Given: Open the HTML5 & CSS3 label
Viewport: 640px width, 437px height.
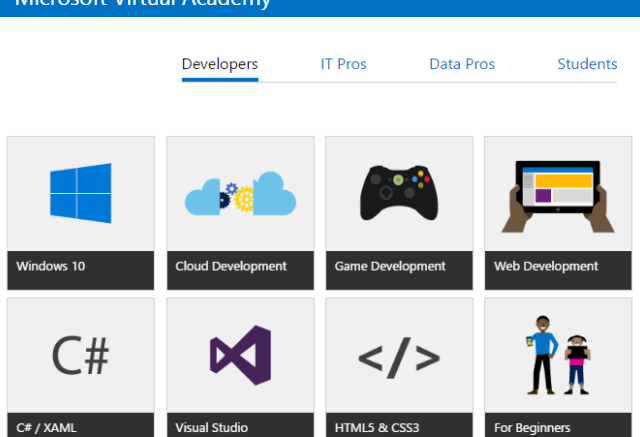Looking at the screenshot, I should [x=377, y=428].
